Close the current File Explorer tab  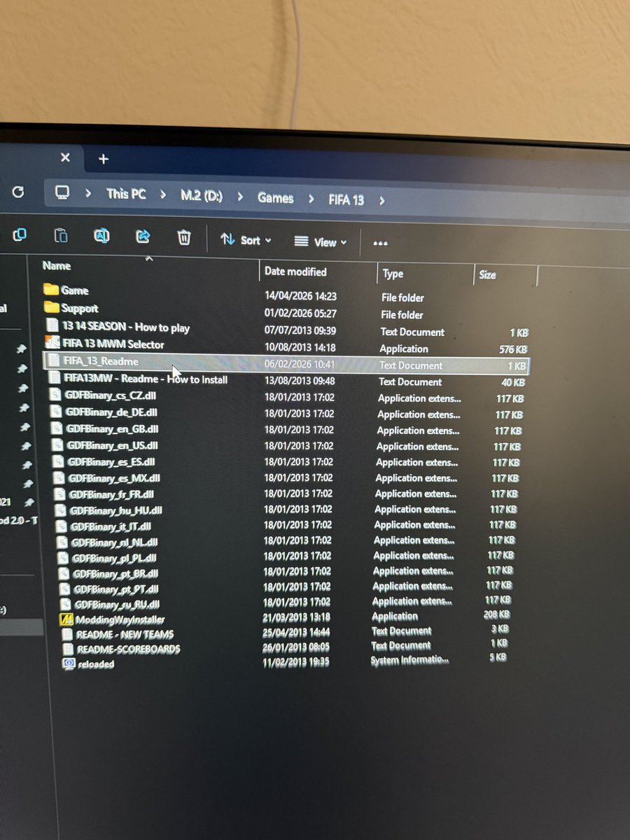point(65,158)
